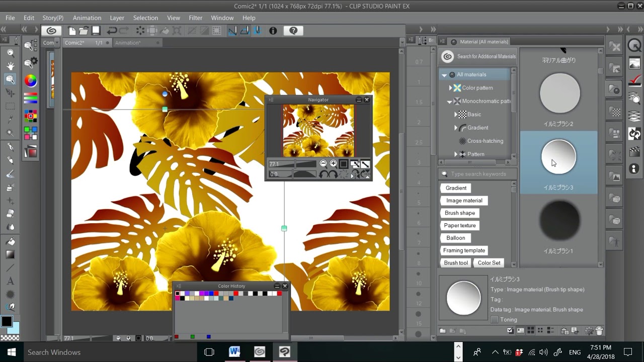Open the Color History panel menu
This screenshot has width=644, height=362.
178,286
